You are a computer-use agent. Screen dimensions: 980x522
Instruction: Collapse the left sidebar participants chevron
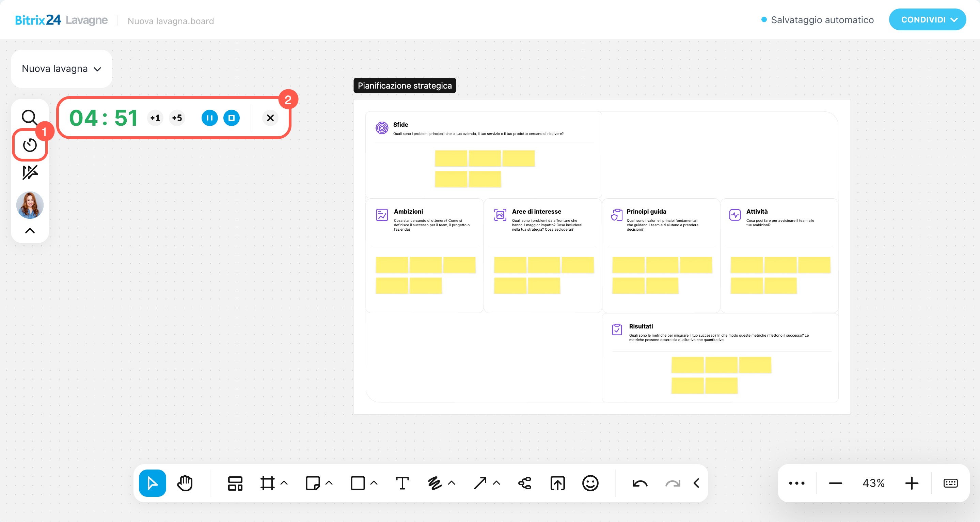click(30, 231)
